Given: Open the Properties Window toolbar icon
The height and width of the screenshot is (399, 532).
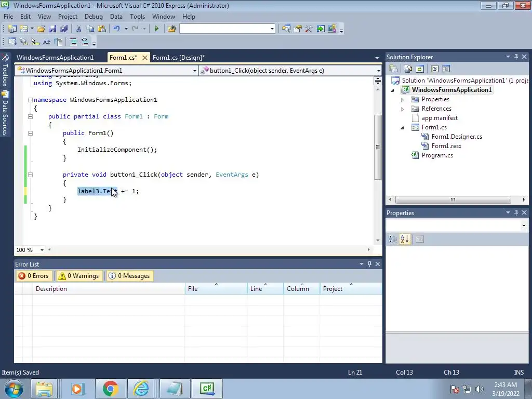Looking at the screenshot, I should (x=298, y=29).
